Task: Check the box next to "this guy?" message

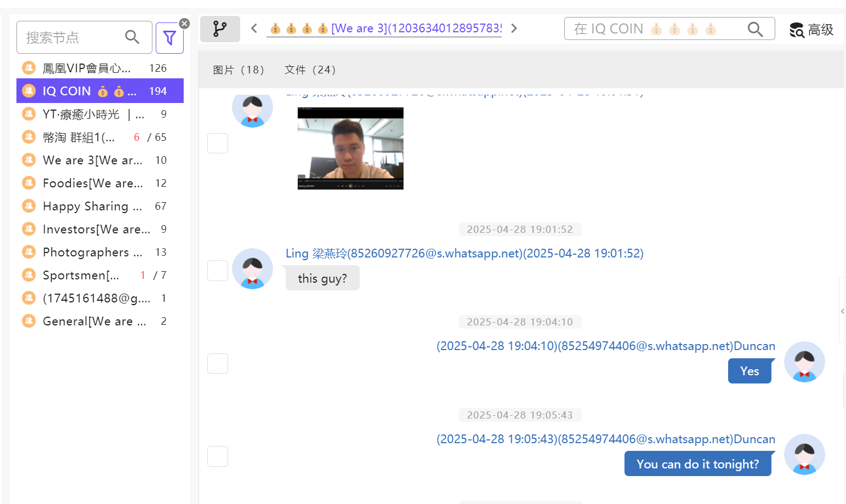Action: pyautogui.click(x=218, y=271)
